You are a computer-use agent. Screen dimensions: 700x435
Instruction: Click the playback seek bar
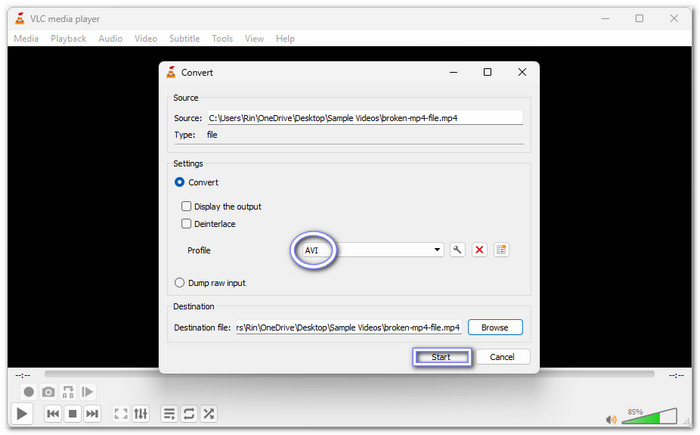tap(349, 374)
